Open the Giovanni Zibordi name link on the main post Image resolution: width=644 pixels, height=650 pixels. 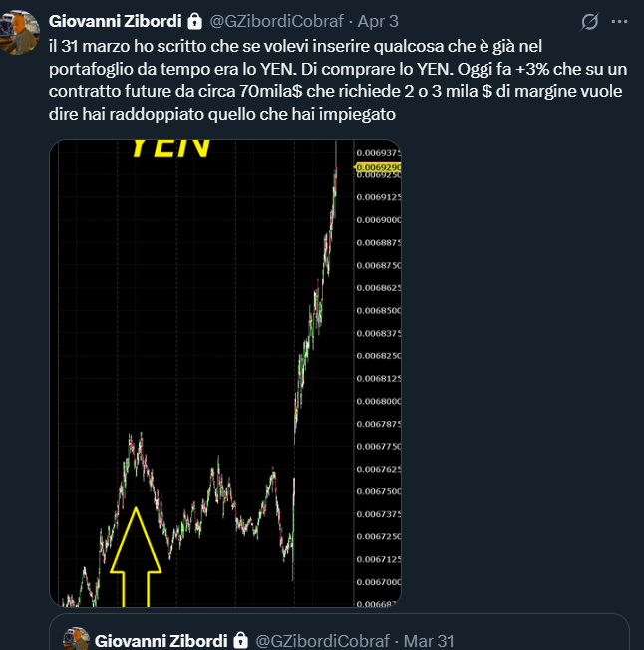(116, 20)
